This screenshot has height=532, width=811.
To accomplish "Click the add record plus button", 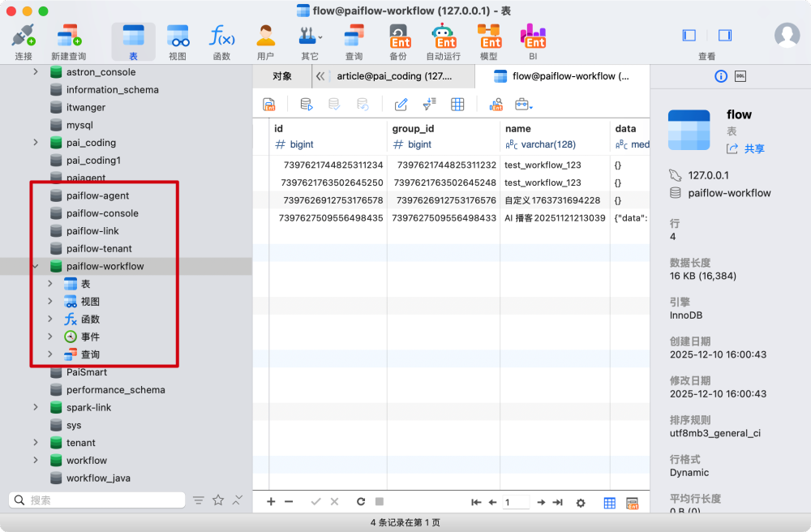I will [x=272, y=502].
